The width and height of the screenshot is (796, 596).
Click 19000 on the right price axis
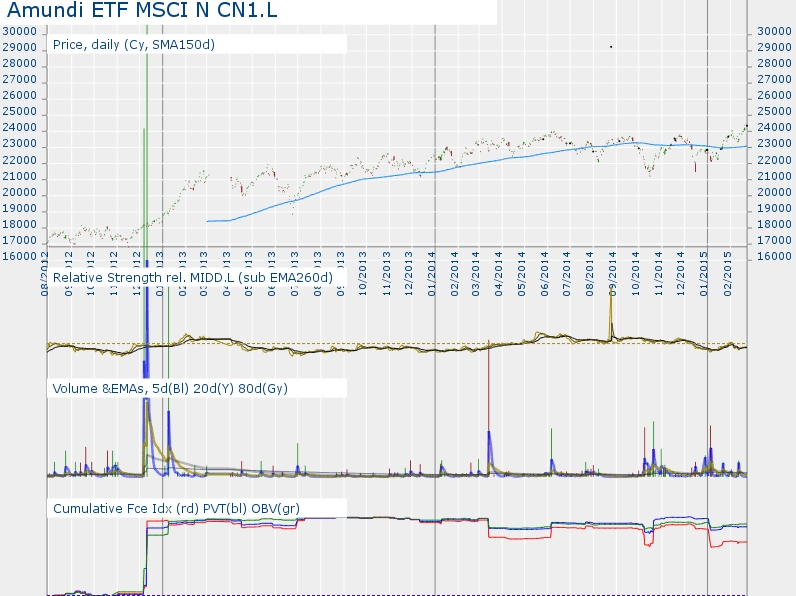click(774, 209)
